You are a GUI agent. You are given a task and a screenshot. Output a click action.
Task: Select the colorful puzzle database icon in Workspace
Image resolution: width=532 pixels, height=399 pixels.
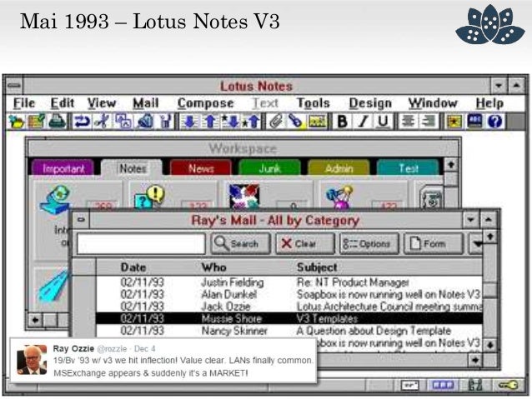[x=244, y=197]
